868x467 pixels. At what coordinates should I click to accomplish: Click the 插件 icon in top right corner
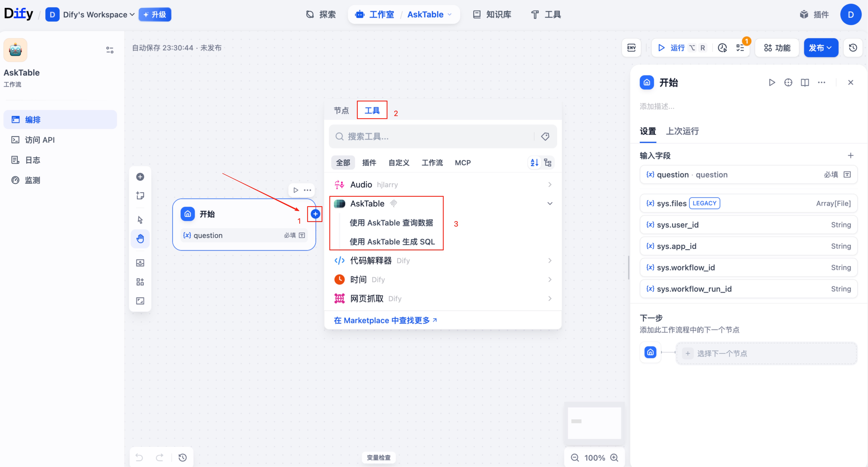pos(814,14)
